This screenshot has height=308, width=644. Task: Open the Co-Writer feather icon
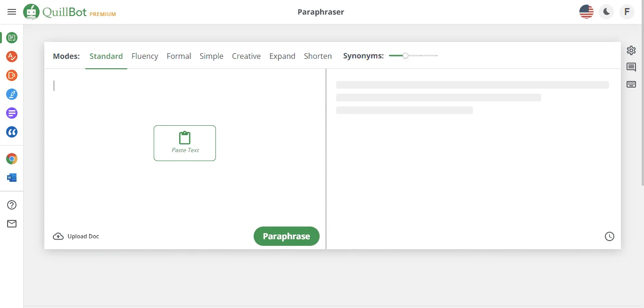coord(12,94)
